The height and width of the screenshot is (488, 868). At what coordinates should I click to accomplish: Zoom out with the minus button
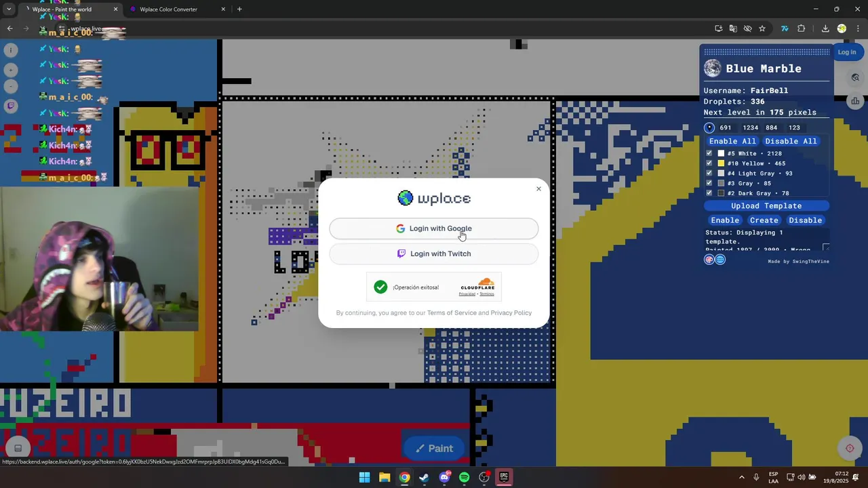tap(11, 86)
